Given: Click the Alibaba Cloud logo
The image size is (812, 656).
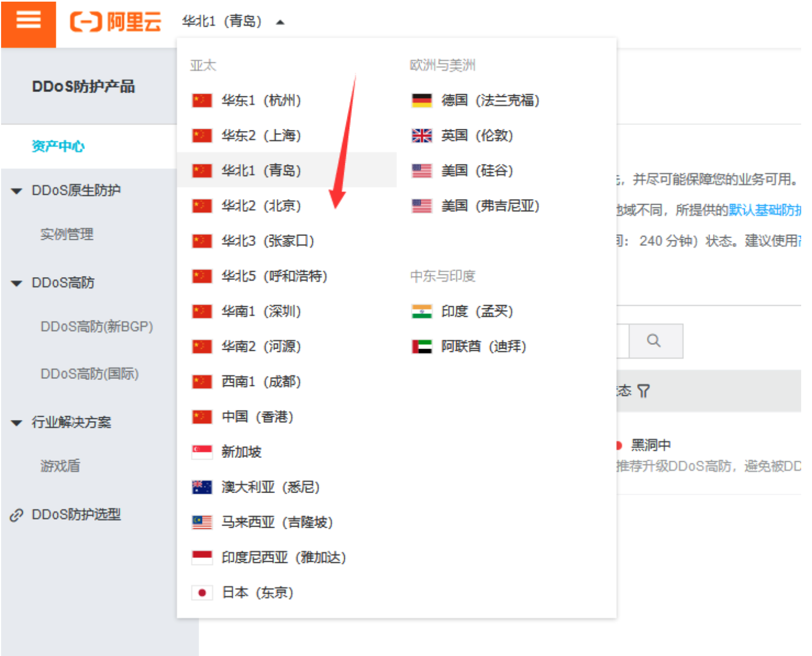Looking at the screenshot, I should pos(116,22).
